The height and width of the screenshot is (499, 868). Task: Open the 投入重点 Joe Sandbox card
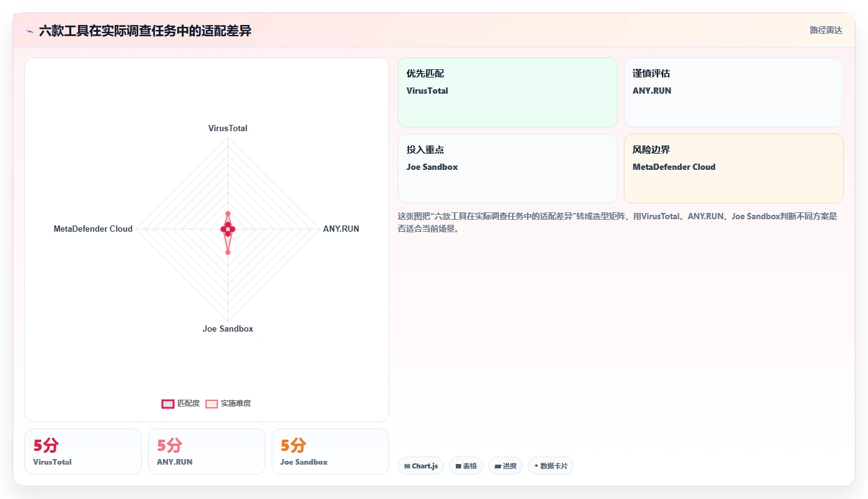click(x=508, y=169)
